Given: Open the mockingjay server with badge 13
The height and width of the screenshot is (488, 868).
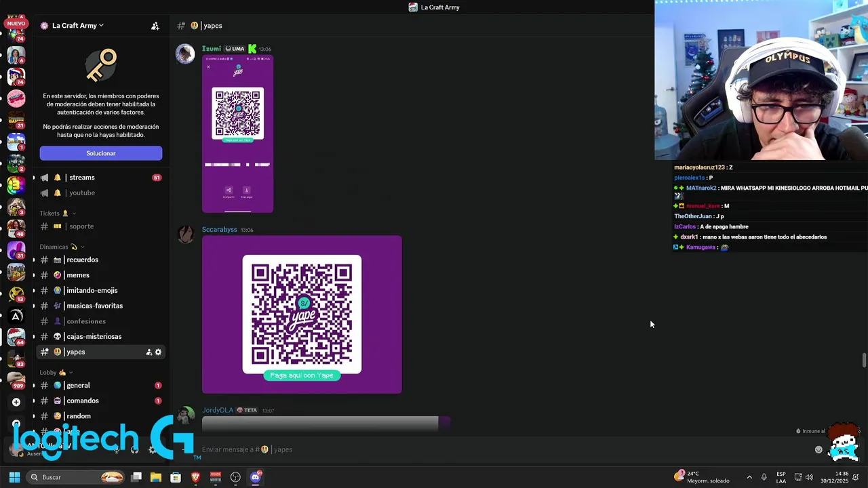Looking at the screenshot, I should pyautogui.click(x=16, y=293).
